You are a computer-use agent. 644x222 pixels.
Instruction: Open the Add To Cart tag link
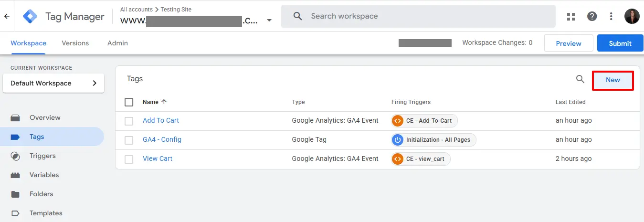(161, 120)
